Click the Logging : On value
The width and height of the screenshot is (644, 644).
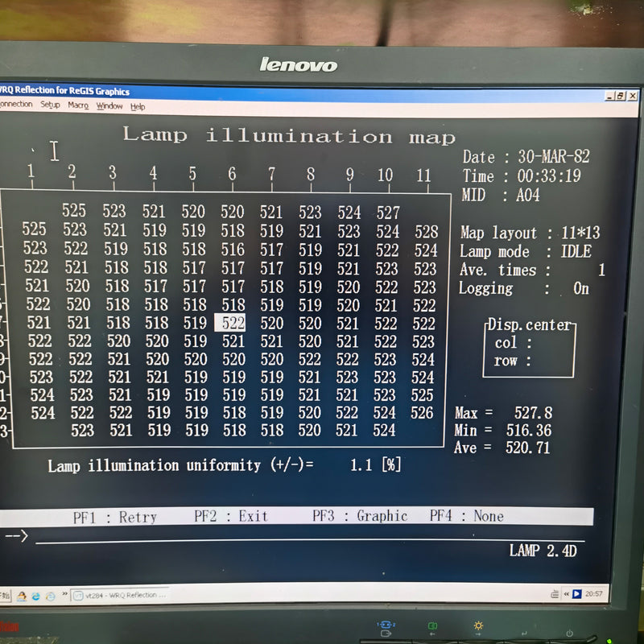click(581, 288)
